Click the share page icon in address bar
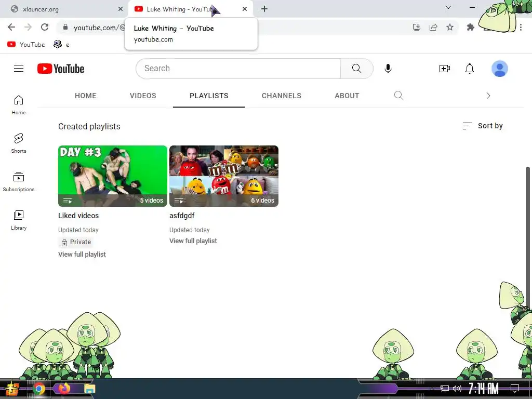 [433, 27]
